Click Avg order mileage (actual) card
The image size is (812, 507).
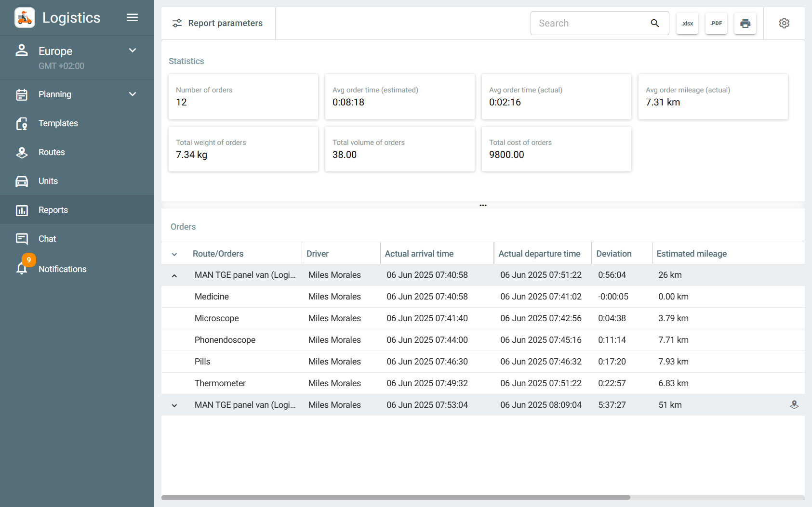(x=713, y=97)
